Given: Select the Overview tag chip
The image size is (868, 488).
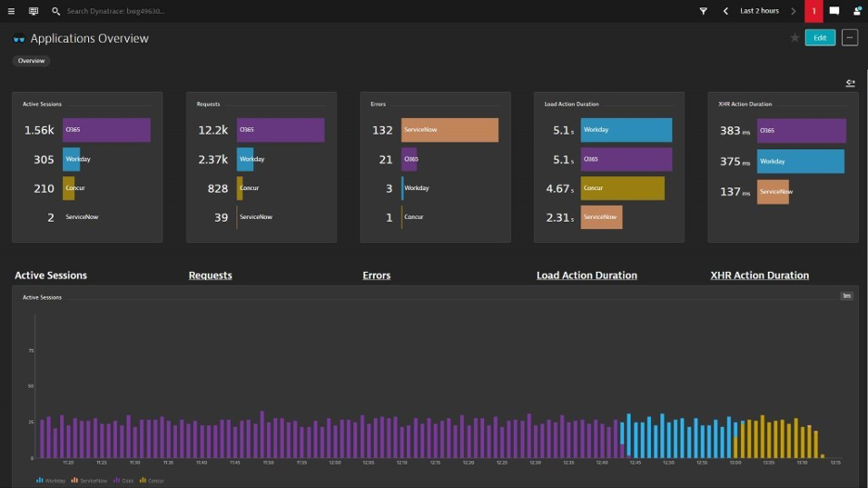Looking at the screenshot, I should 31,61.
